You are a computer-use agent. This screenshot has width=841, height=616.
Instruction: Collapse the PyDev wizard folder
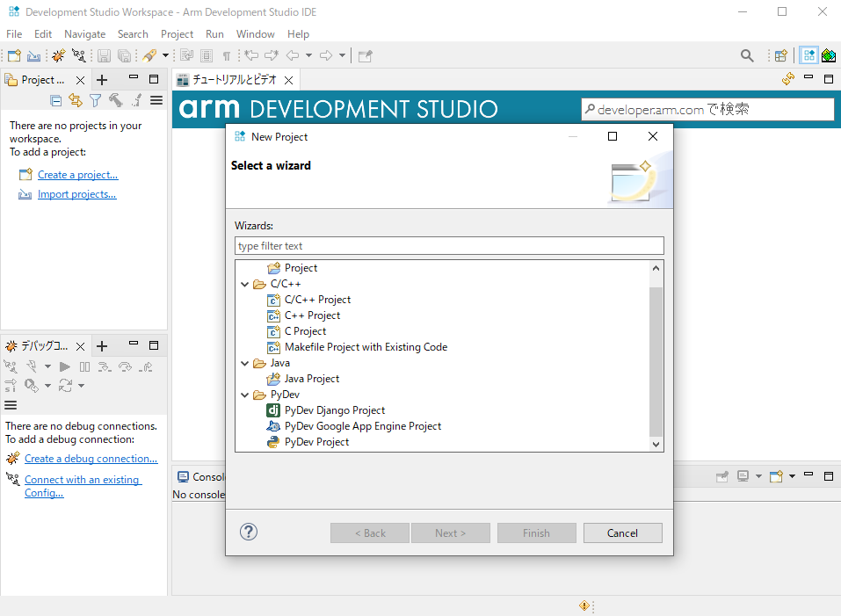[x=245, y=395]
